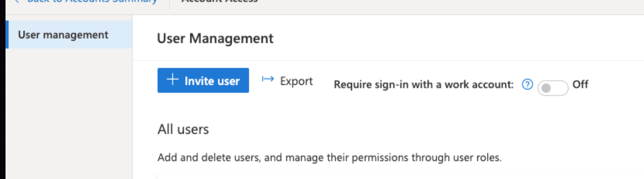This screenshot has width=644, height=179.
Task: Click the plus icon on Invite user
Action: click(x=172, y=80)
